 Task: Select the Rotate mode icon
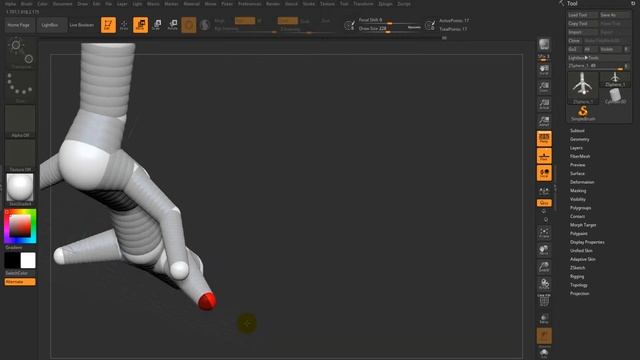[173, 25]
